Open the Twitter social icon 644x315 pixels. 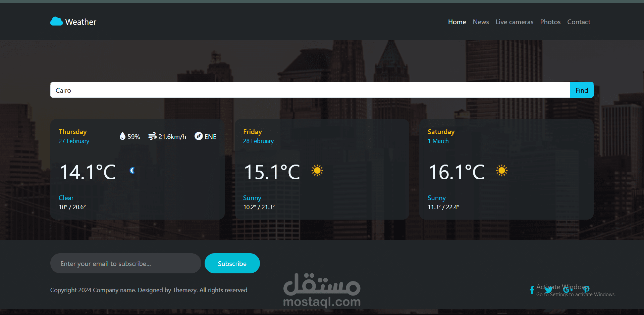coord(549,289)
